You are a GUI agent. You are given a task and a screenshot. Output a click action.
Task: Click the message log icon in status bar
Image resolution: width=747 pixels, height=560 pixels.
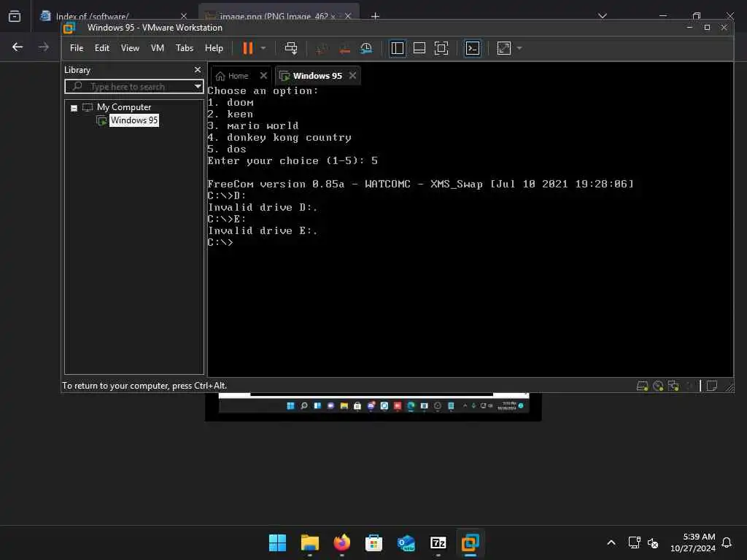(712, 386)
